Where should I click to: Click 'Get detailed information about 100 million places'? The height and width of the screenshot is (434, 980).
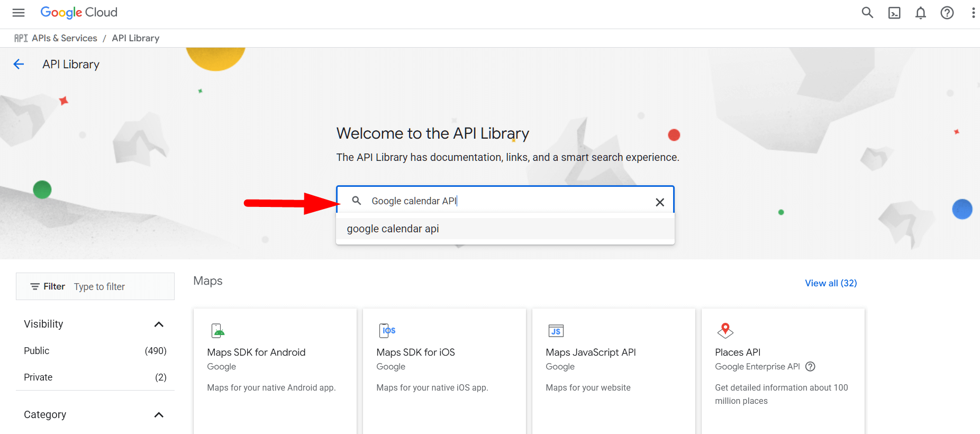(782, 394)
